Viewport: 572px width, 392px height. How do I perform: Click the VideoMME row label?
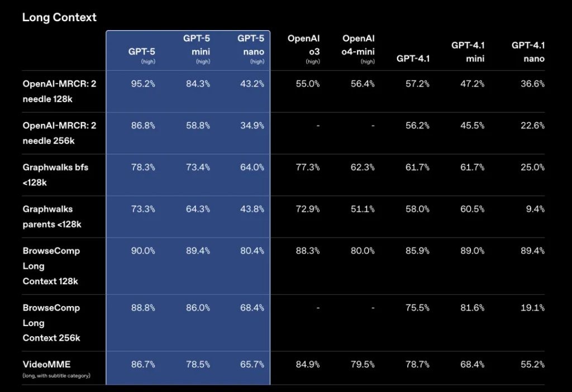tap(47, 365)
